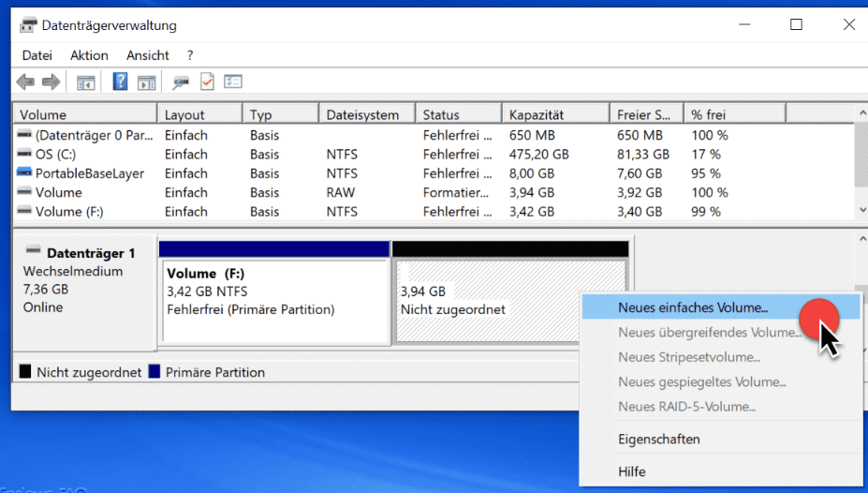Screen dimensions: 868x493
Task: Toggle the action pane toolbar icon
Action: pos(147,82)
